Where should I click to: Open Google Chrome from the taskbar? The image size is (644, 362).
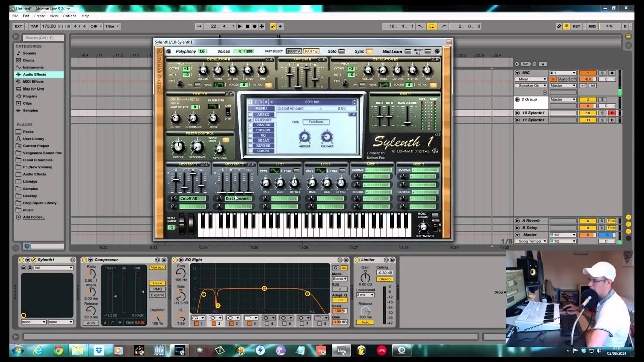coord(58,350)
